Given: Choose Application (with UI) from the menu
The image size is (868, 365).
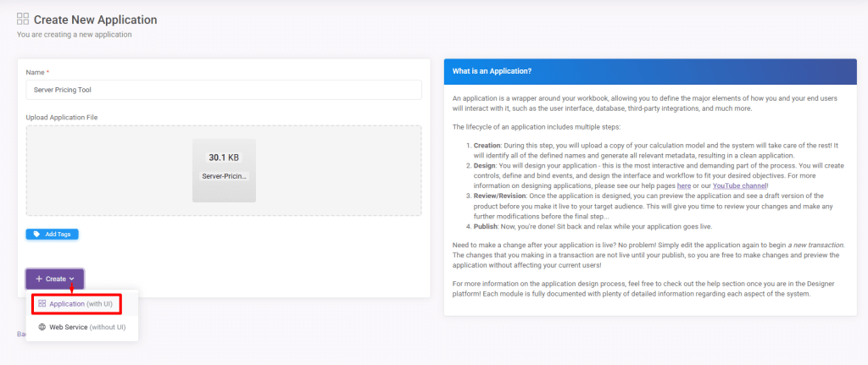Looking at the screenshot, I should [78, 303].
